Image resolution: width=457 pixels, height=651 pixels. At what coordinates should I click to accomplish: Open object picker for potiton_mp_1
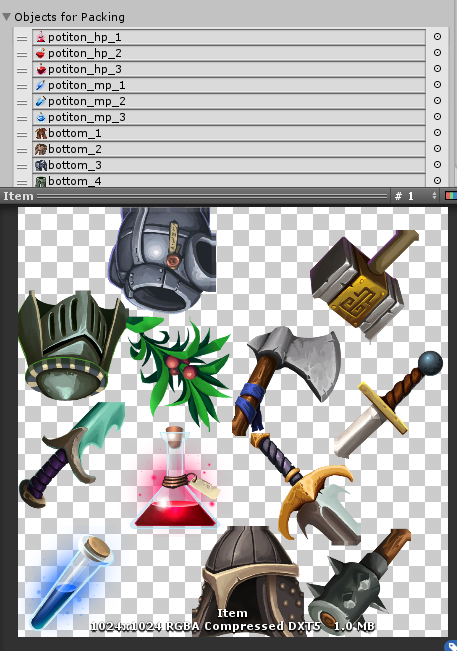tap(437, 85)
